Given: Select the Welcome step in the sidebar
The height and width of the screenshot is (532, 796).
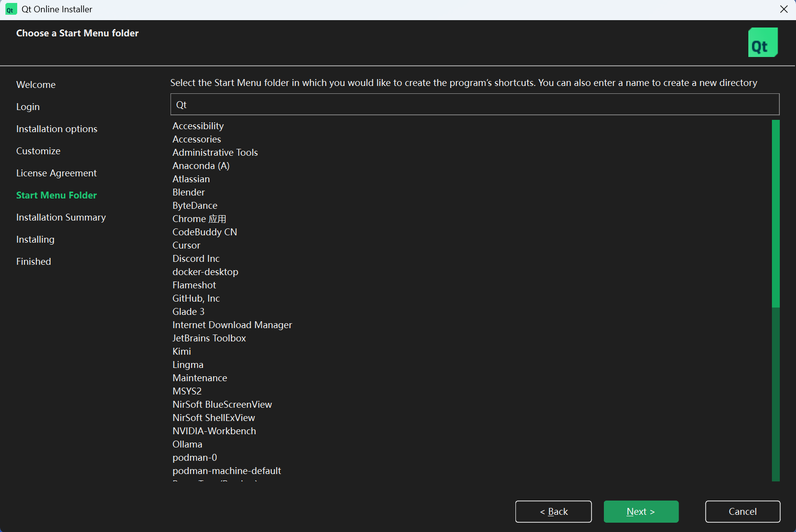Looking at the screenshot, I should pos(36,84).
